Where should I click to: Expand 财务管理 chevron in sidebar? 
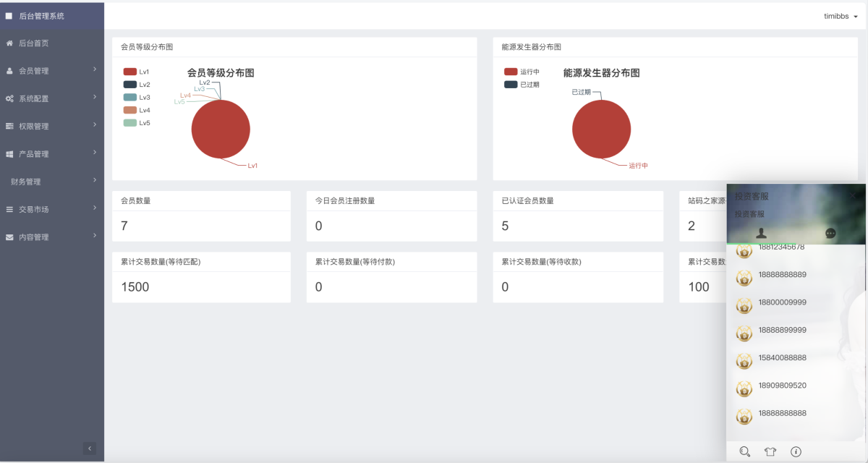click(x=95, y=180)
